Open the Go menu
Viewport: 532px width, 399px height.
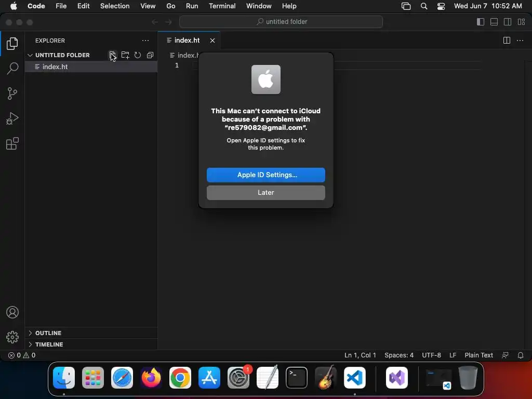pos(170,6)
